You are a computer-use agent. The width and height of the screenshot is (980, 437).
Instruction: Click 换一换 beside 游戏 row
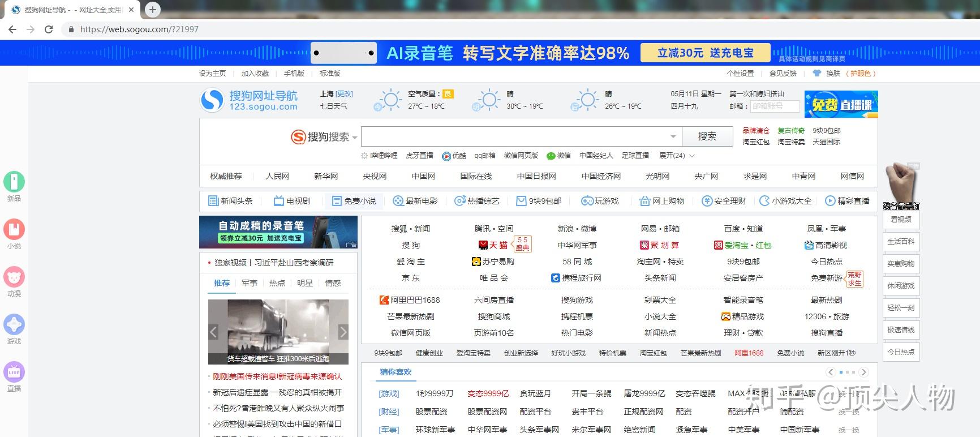[849, 394]
